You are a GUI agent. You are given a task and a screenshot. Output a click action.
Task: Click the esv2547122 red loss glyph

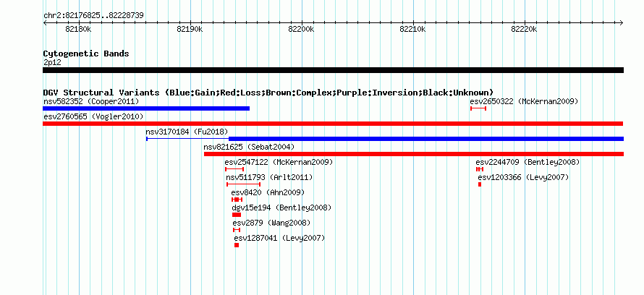[x=234, y=169]
